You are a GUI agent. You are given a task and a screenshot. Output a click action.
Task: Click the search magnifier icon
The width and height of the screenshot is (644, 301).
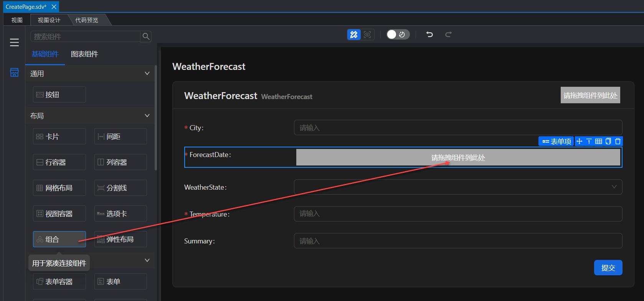point(146,36)
